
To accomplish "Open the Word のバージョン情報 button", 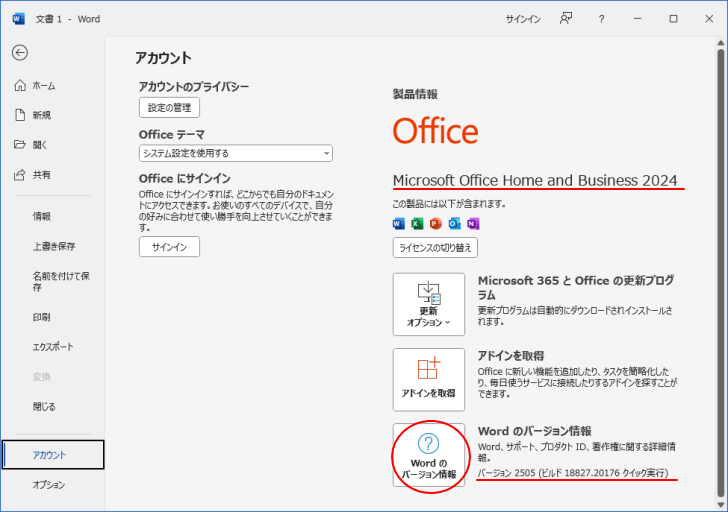I will pos(429,455).
